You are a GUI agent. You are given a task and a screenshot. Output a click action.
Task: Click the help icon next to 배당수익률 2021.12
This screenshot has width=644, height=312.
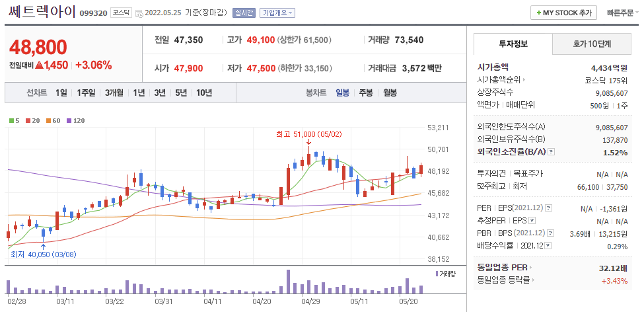[548, 246]
